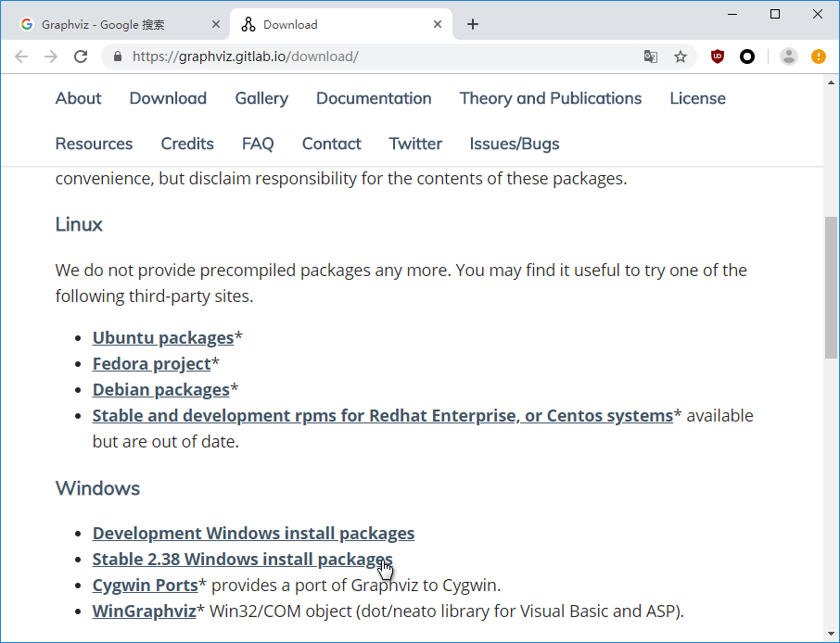Open the Download navigation item

(x=168, y=98)
